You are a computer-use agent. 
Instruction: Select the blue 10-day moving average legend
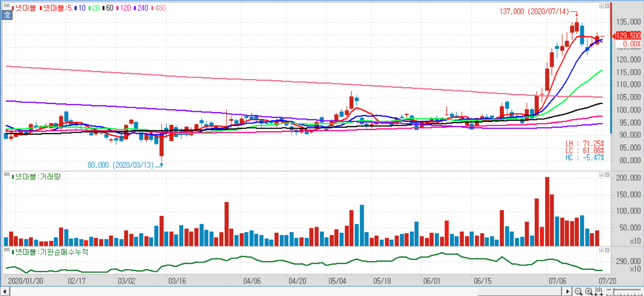pos(80,8)
